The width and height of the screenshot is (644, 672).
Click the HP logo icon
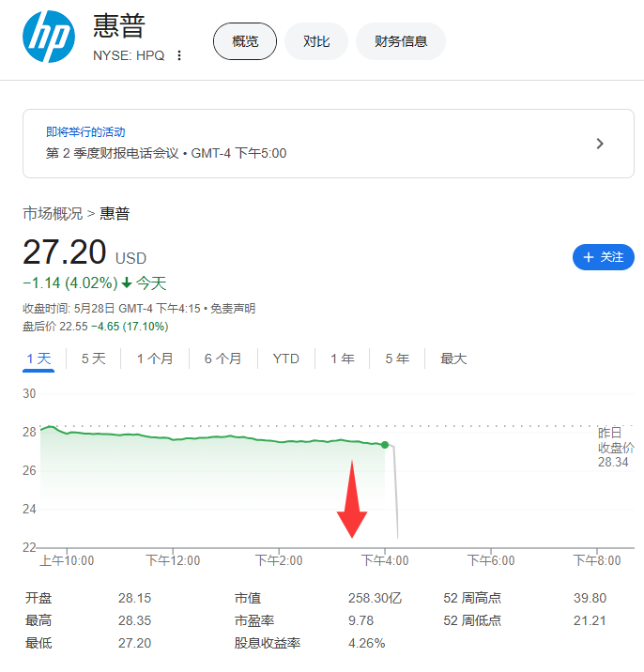49,37
